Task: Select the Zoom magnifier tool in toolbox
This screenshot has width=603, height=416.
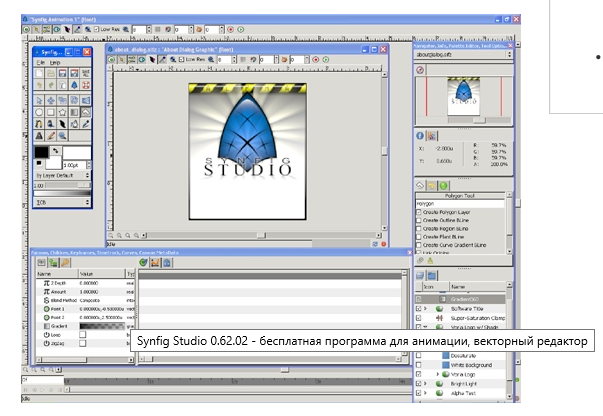Action: click(x=62, y=136)
